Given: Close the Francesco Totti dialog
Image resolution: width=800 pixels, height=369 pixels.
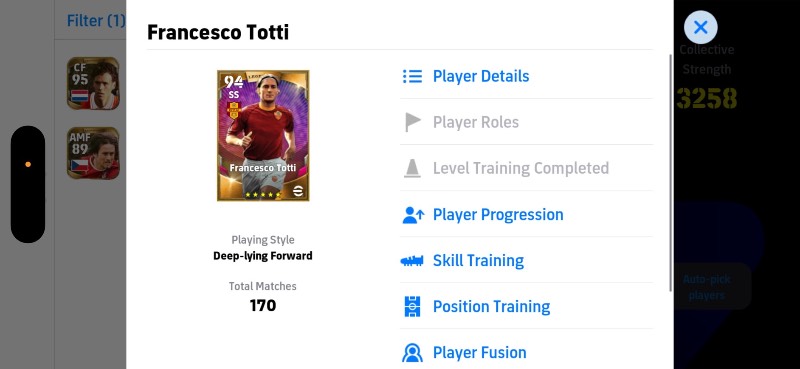Looking at the screenshot, I should (x=701, y=27).
